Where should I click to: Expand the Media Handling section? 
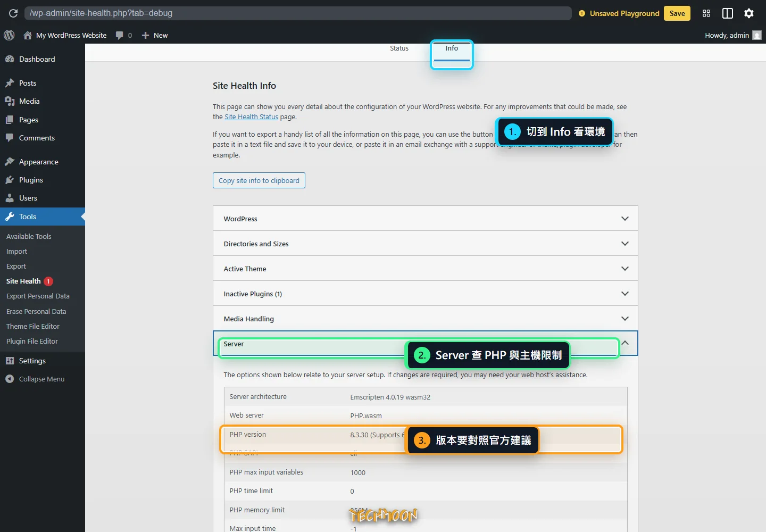pos(425,319)
